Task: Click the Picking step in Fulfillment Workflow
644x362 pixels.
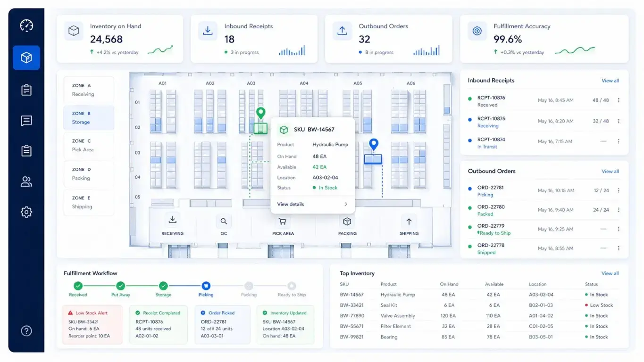Action: pos(206,286)
